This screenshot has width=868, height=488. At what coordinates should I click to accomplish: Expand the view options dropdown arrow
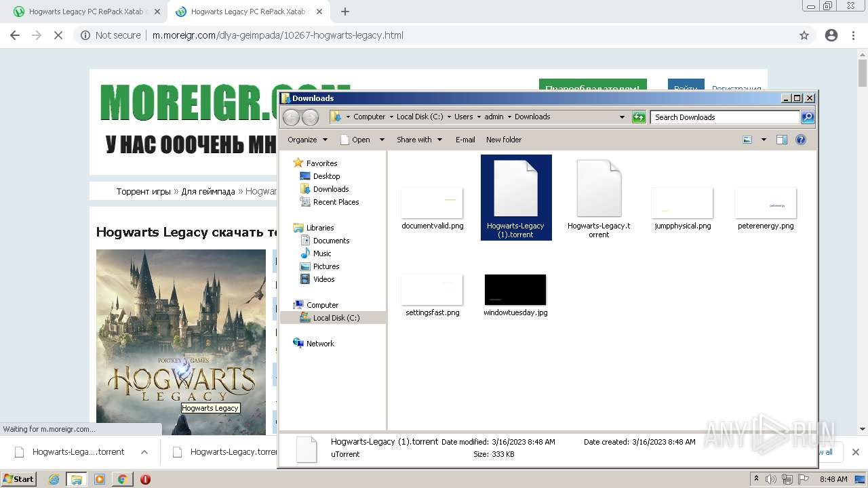coord(764,140)
